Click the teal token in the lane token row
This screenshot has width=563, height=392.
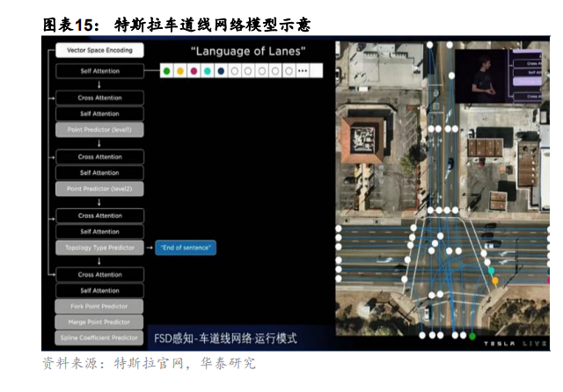(208, 71)
